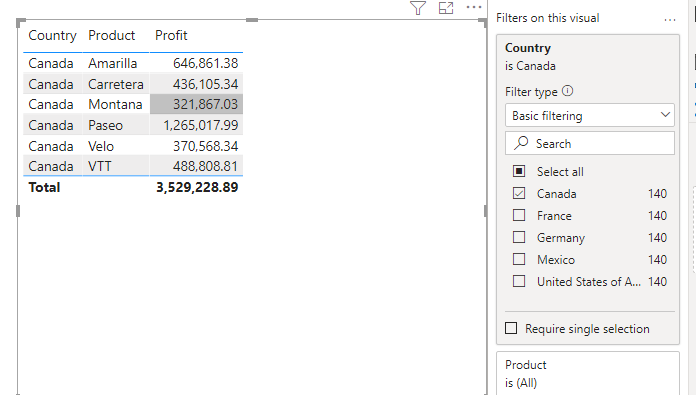Click profit value 436,105.34
Image resolution: width=696 pixels, height=395 pixels.
(x=206, y=84)
